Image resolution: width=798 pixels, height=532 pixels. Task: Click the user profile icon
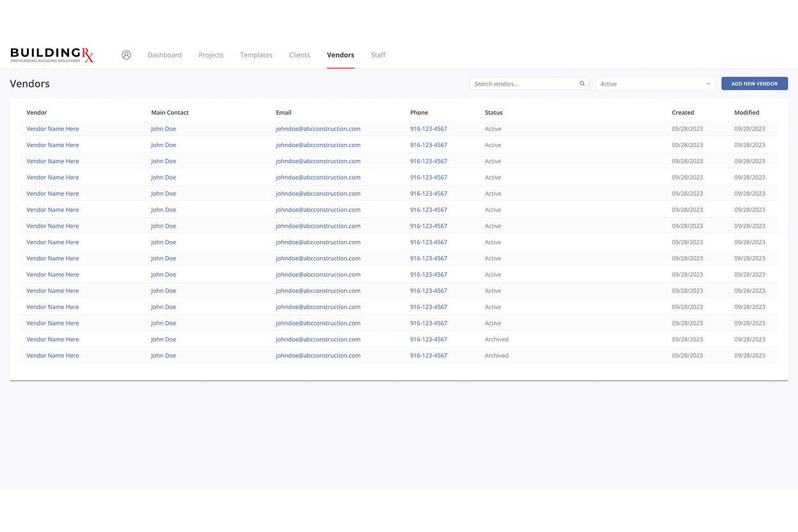click(126, 55)
